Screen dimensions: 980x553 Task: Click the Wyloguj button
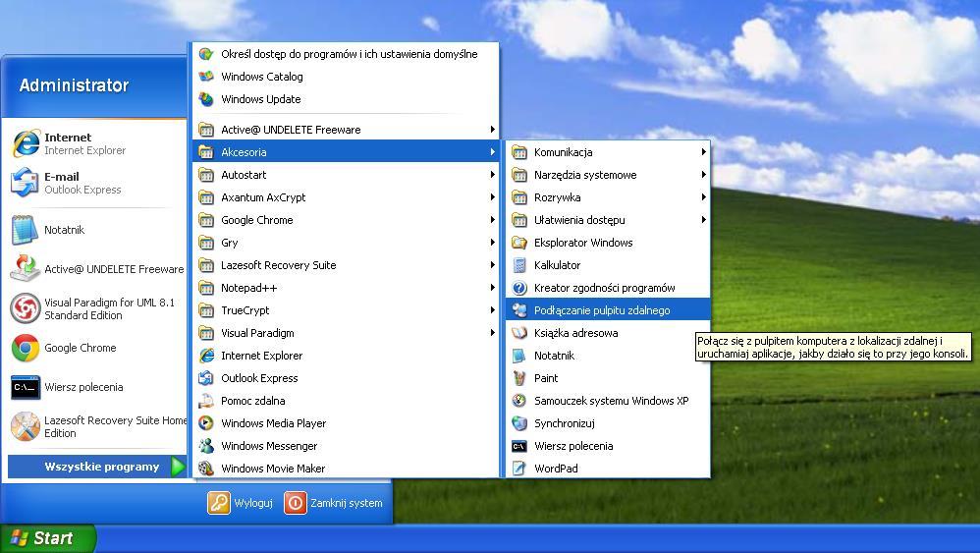pos(241,502)
